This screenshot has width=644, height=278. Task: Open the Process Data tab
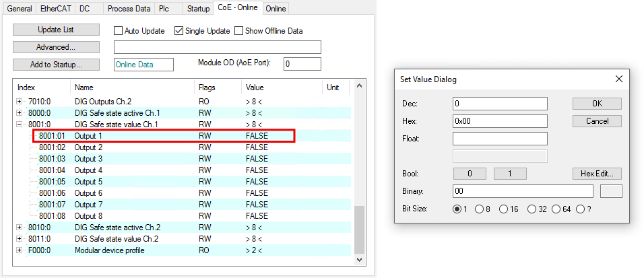click(x=129, y=9)
